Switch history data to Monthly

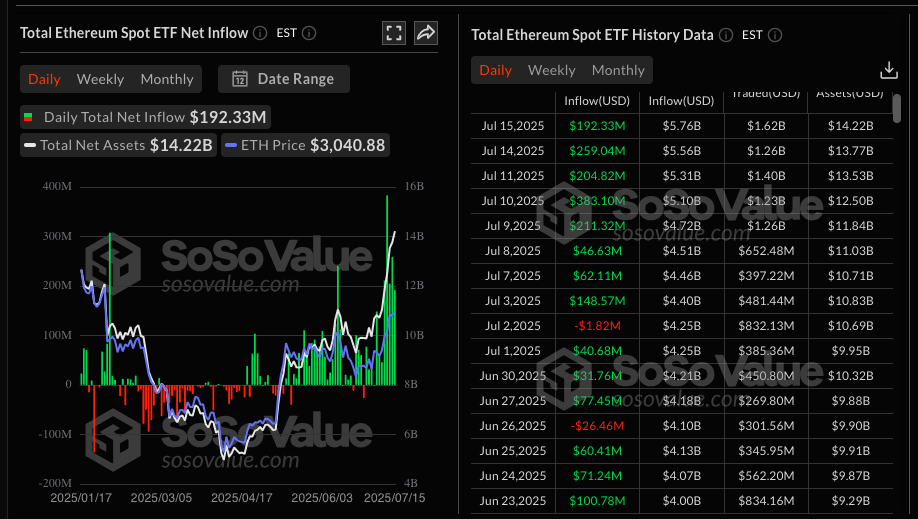[x=618, y=70]
